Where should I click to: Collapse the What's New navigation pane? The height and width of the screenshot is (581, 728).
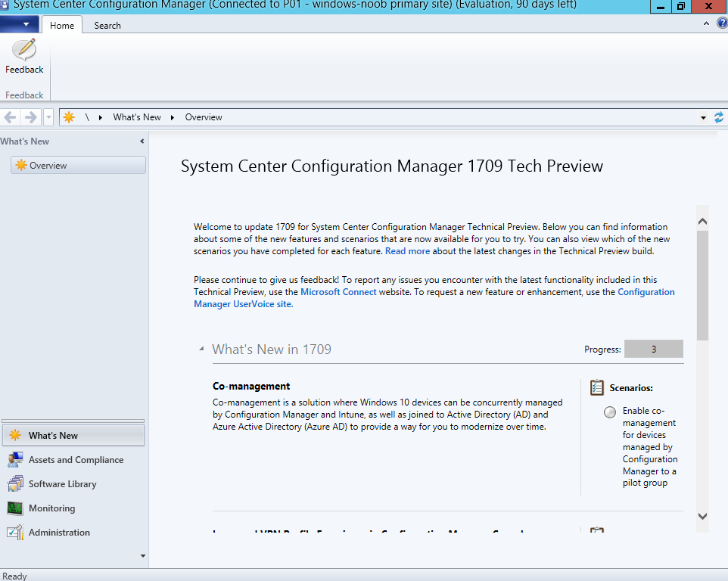point(142,141)
